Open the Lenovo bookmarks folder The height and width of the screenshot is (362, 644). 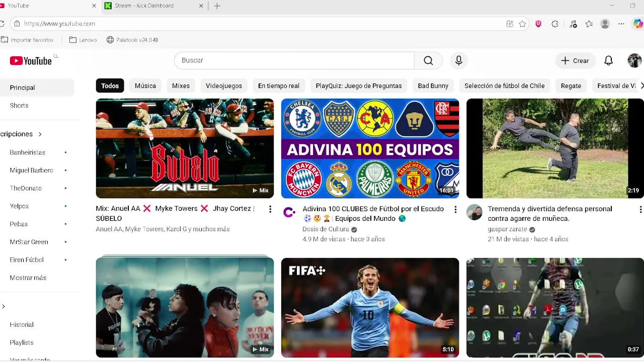click(83, 40)
